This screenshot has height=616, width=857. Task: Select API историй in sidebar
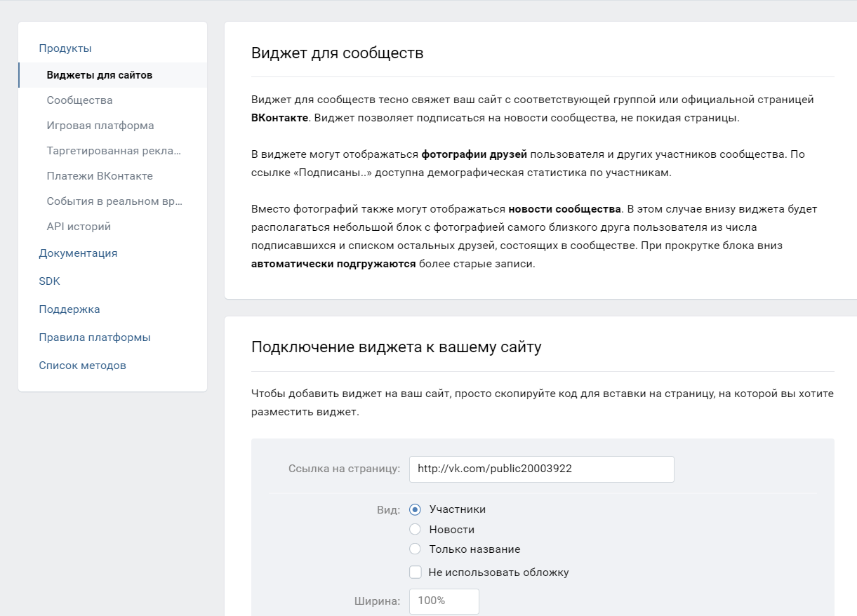(79, 227)
